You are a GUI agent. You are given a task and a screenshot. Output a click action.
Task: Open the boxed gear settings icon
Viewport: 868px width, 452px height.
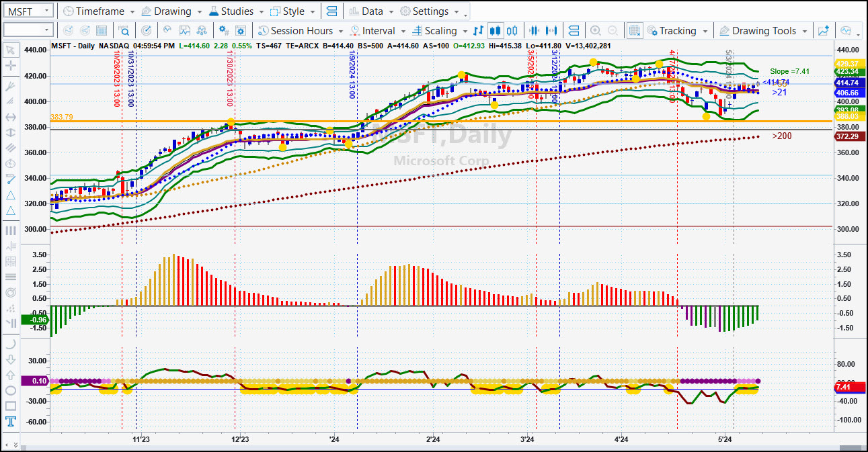[x=241, y=31]
